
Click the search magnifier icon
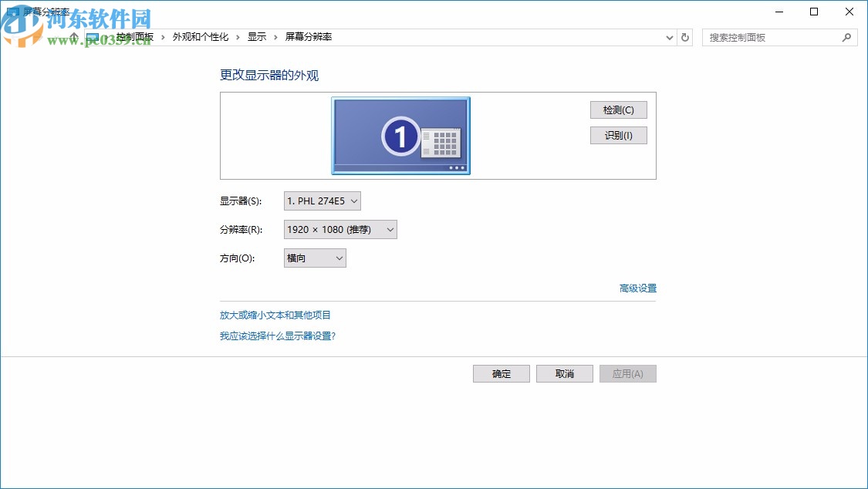(x=847, y=36)
